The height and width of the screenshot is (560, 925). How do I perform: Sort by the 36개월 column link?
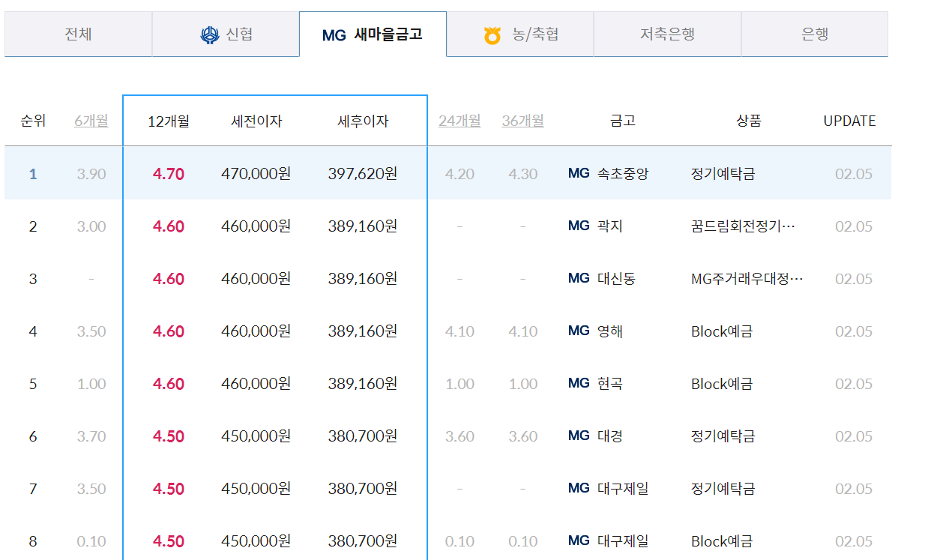(522, 121)
